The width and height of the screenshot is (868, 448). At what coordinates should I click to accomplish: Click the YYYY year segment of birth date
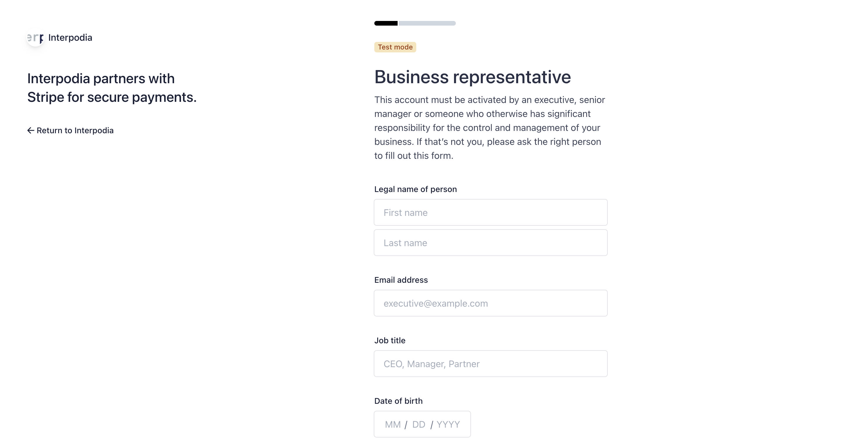(448, 424)
